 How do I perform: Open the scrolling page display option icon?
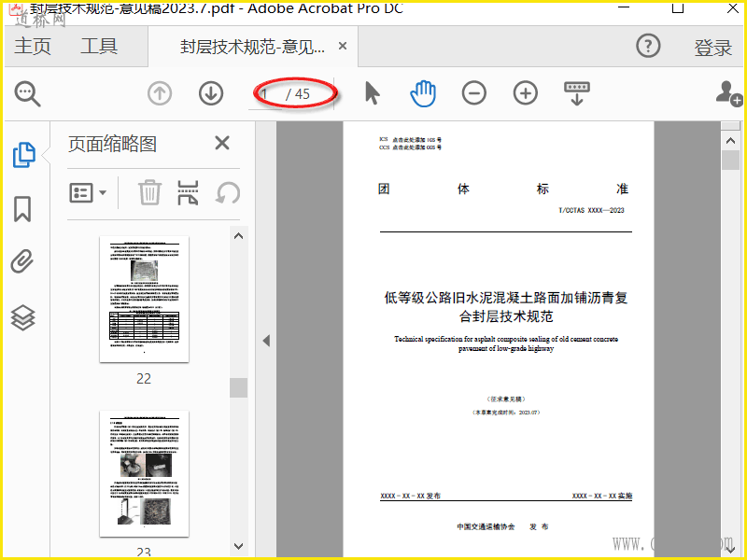pyautogui.click(x=577, y=93)
